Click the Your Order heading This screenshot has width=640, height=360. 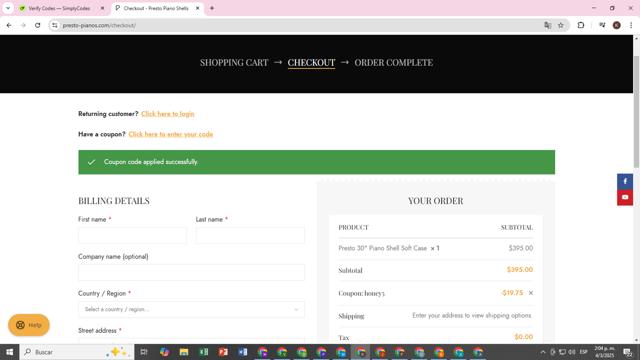(436, 201)
